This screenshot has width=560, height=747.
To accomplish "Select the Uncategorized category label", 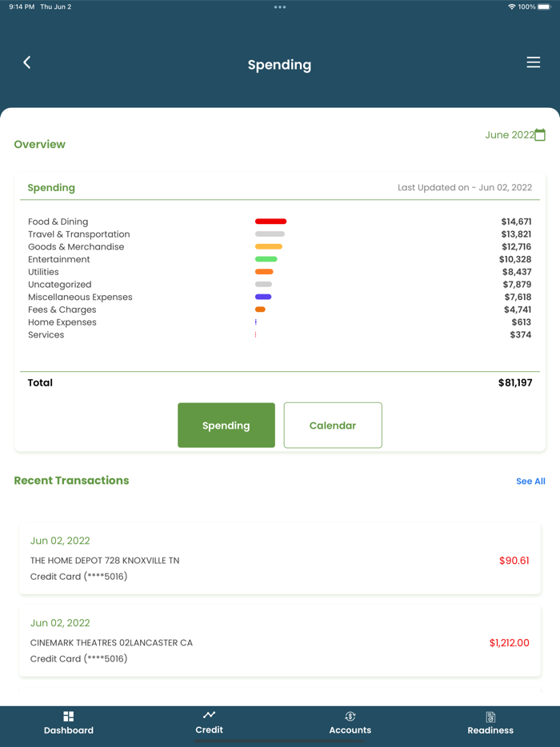I will pos(59,285).
